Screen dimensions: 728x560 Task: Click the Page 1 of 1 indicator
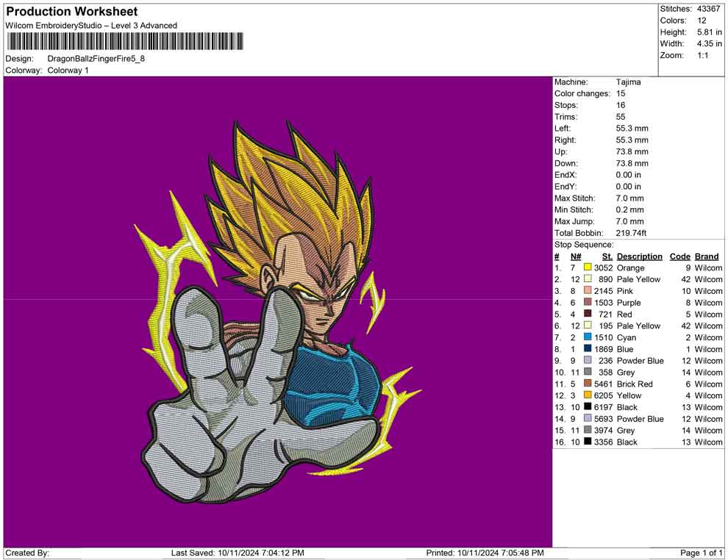[x=702, y=553]
